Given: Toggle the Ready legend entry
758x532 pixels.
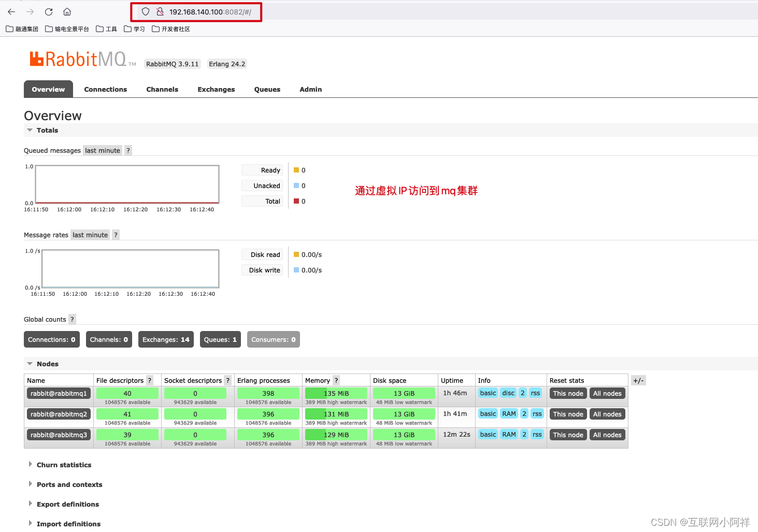Looking at the screenshot, I should [x=262, y=170].
